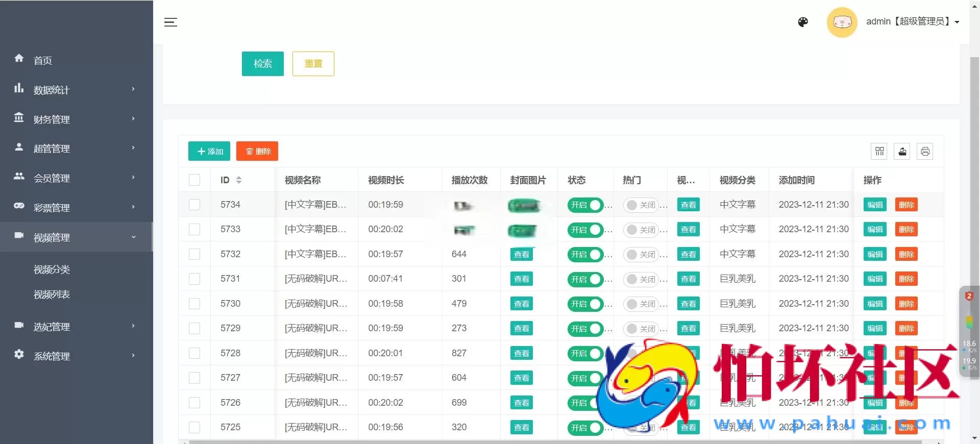Click the table horizontal scrollbar
Viewport: 980px width, 444px height.
coord(555,442)
